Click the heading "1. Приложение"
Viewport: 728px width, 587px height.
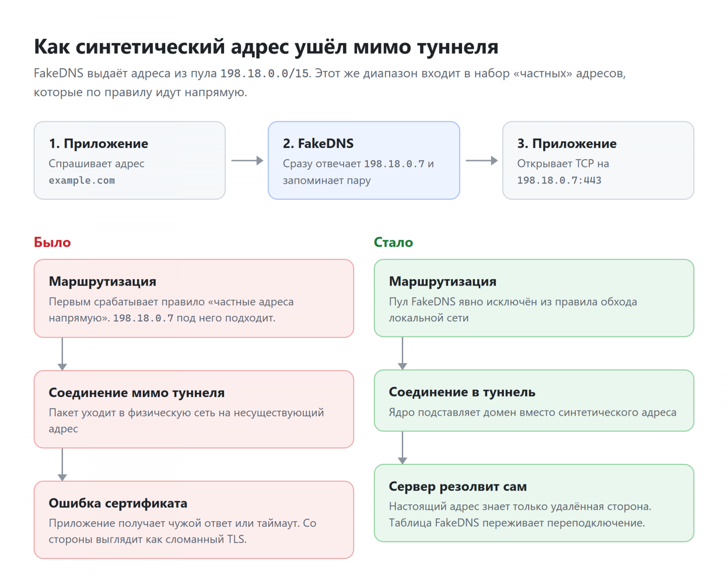98,144
